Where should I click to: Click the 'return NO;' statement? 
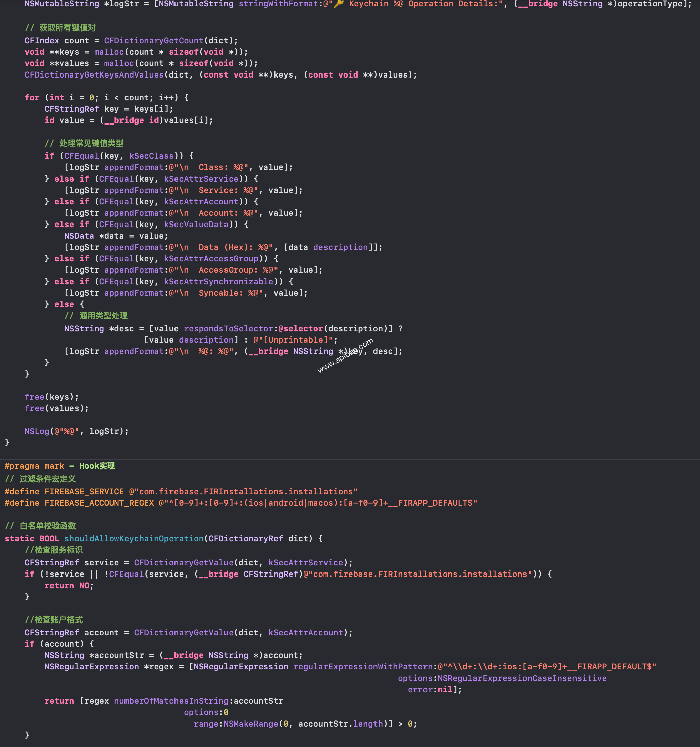[69, 586]
